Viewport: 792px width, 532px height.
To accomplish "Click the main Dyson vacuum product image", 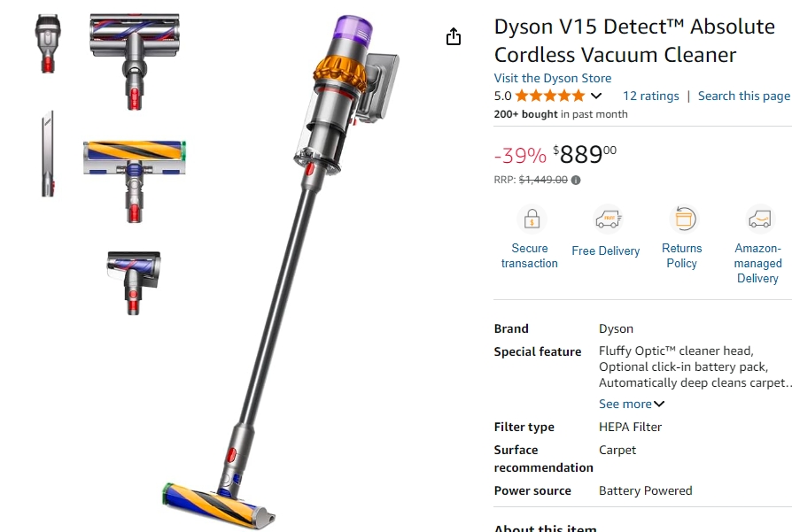I will click(x=281, y=271).
